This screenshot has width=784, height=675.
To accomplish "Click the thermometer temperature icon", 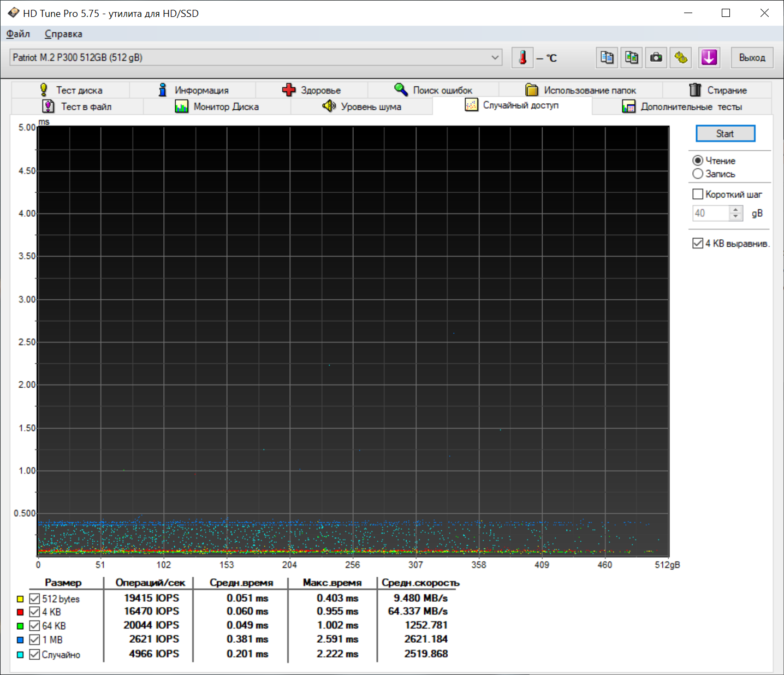I will (x=522, y=58).
